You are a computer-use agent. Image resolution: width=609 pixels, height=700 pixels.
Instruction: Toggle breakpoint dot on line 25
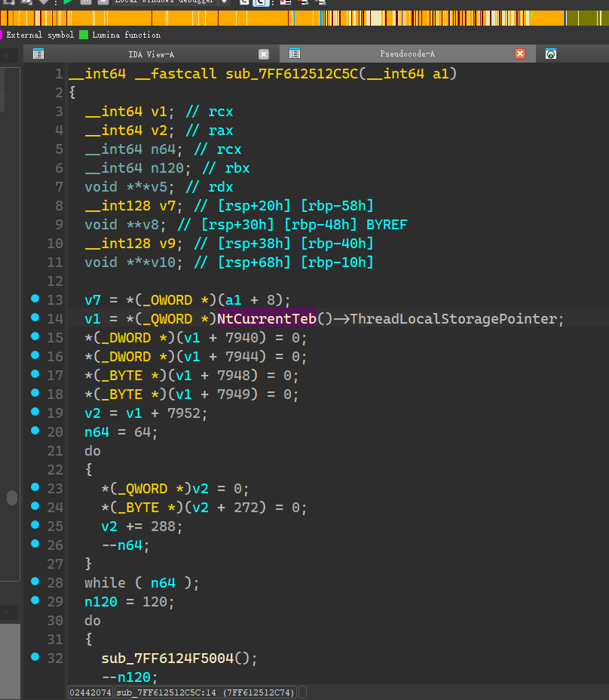coord(35,525)
